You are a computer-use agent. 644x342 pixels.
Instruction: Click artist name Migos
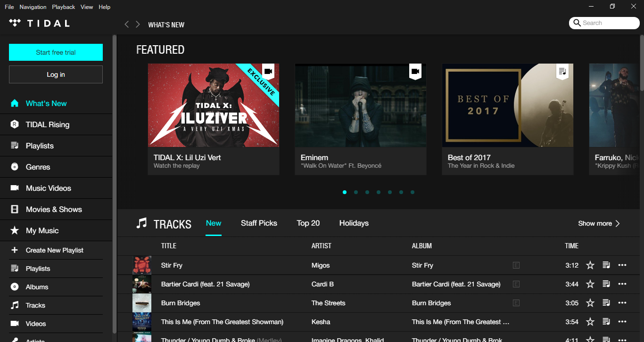[x=321, y=265]
